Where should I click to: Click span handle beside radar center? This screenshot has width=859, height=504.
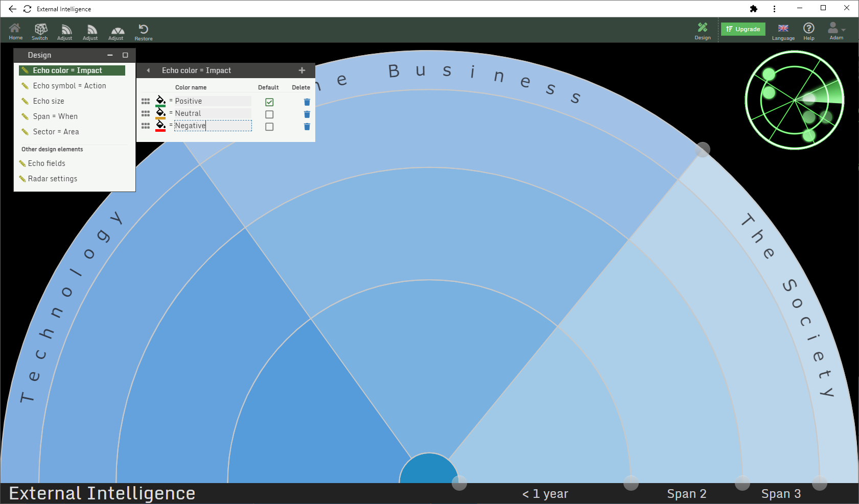459,483
